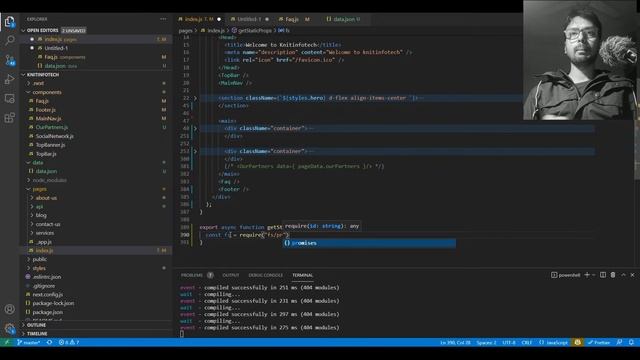Viewport: 640px width, 360px height.
Task: Click the UTF-8 encoding indicator
Action: 509,342
